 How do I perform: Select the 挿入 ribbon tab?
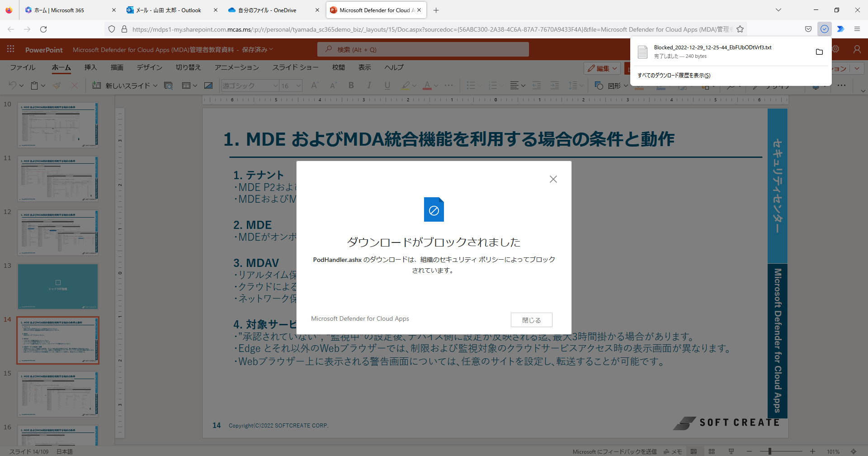(90, 67)
